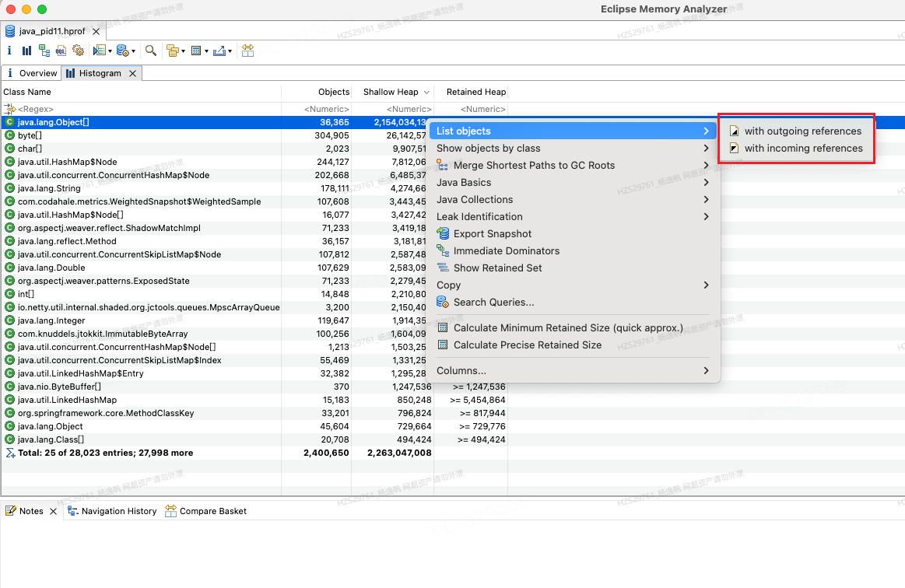The image size is (905, 588).
Task: Open the Compare Basket tab
Action: coord(205,511)
